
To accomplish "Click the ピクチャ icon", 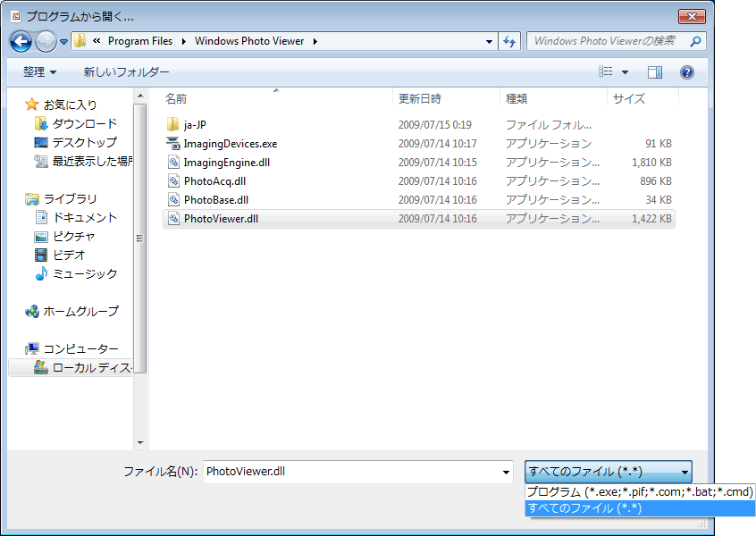I will click(41, 237).
